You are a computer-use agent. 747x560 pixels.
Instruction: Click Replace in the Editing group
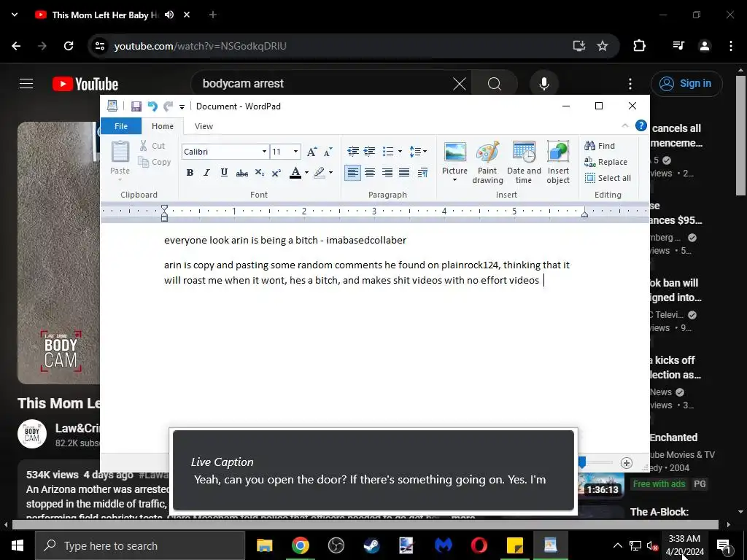point(605,162)
